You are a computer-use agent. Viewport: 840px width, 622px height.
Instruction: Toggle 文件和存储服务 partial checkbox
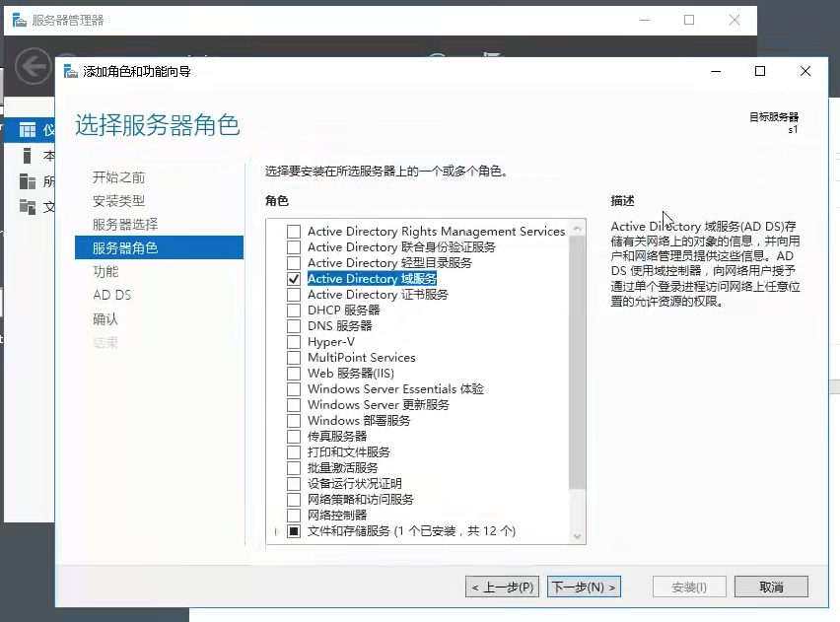pyautogui.click(x=294, y=531)
